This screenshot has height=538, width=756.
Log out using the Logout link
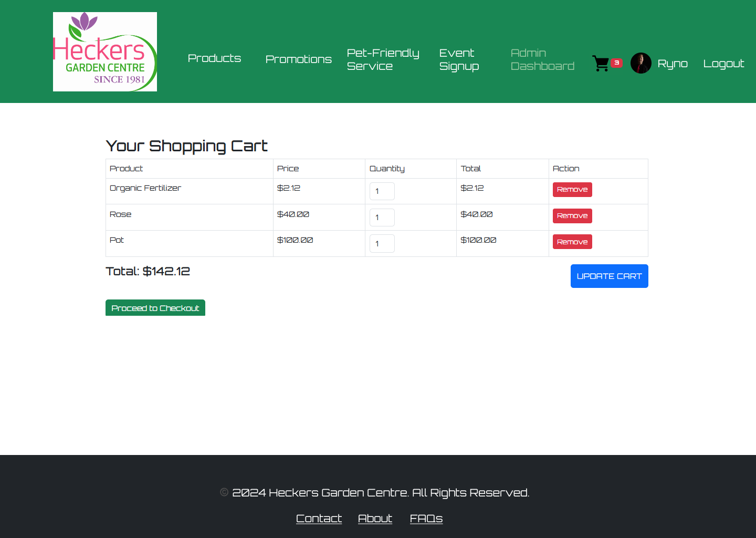pos(723,64)
